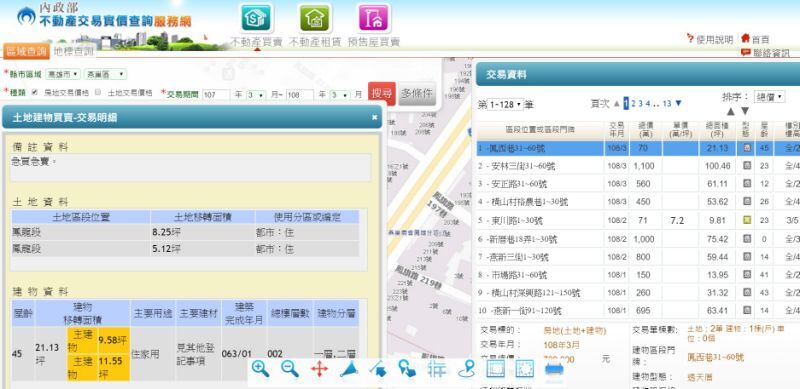Switch to the 地標查詢 tab

[x=73, y=51]
